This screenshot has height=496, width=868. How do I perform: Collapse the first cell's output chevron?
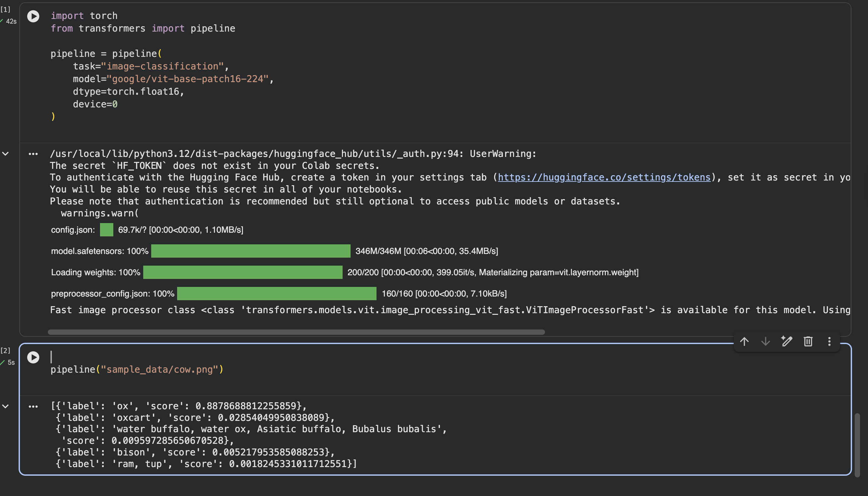tap(5, 154)
